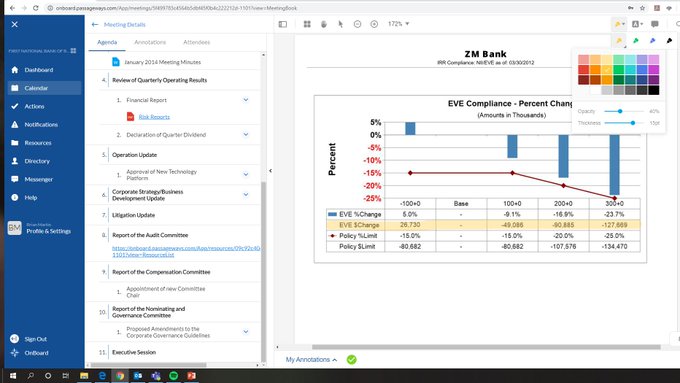Expand Corporate Strategy/Business Development Update

246,194
